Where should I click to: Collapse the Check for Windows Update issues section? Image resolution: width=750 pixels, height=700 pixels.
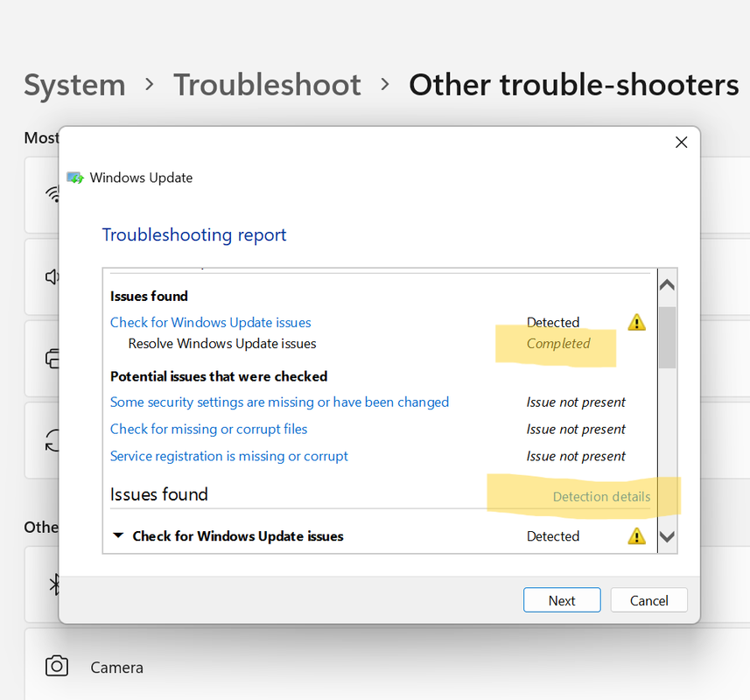point(117,535)
